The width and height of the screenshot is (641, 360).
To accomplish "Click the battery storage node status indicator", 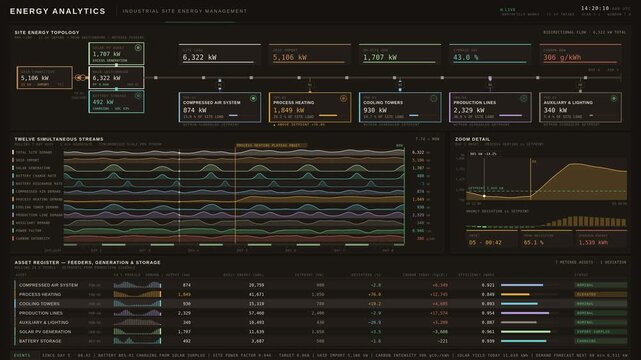I will 138,96.
